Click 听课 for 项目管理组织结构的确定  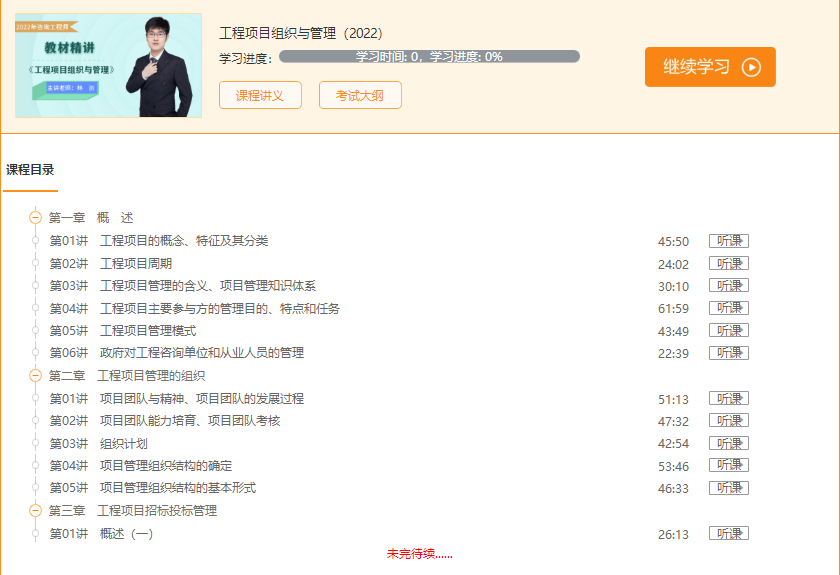pos(728,466)
